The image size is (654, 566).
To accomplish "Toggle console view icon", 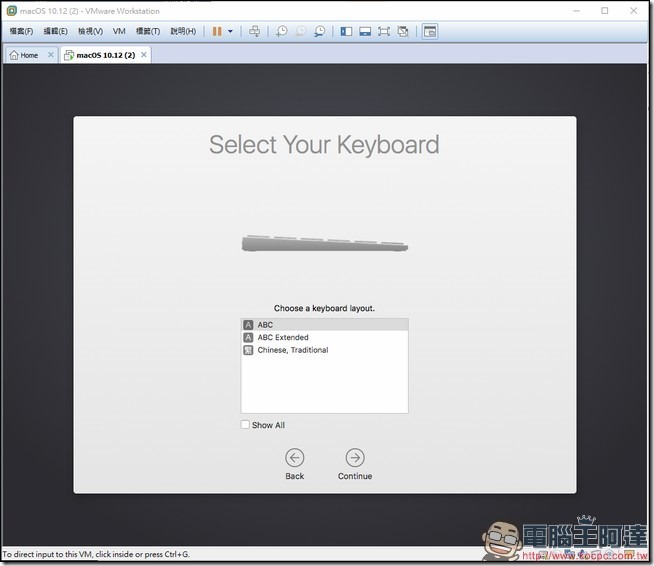I will pos(430,31).
